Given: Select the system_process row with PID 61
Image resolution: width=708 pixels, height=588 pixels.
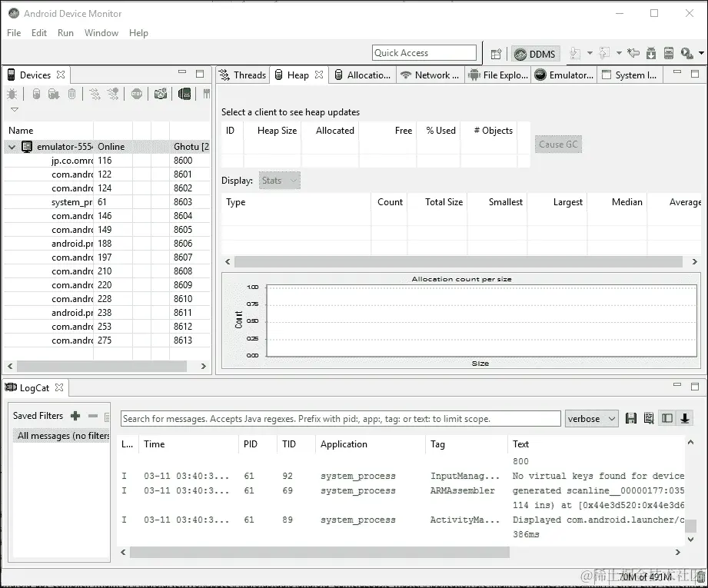Looking at the screenshot, I should pos(107,202).
